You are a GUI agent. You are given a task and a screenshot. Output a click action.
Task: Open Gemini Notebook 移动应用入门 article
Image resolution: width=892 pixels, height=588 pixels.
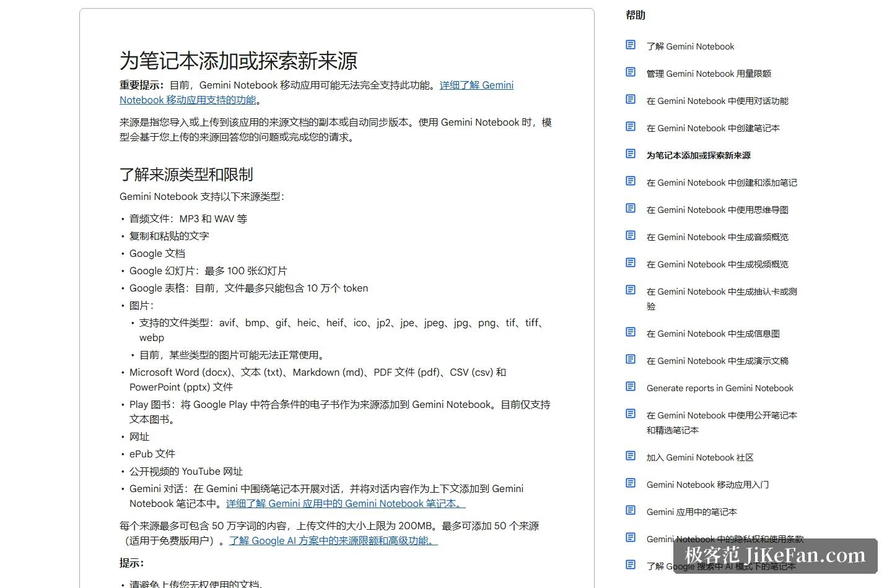(x=707, y=485)
